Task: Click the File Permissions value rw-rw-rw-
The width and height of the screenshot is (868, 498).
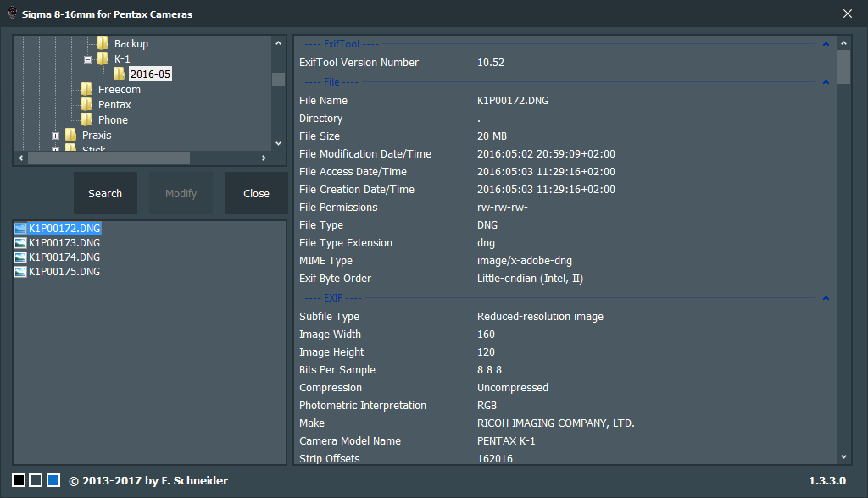Action: (503, 207)
